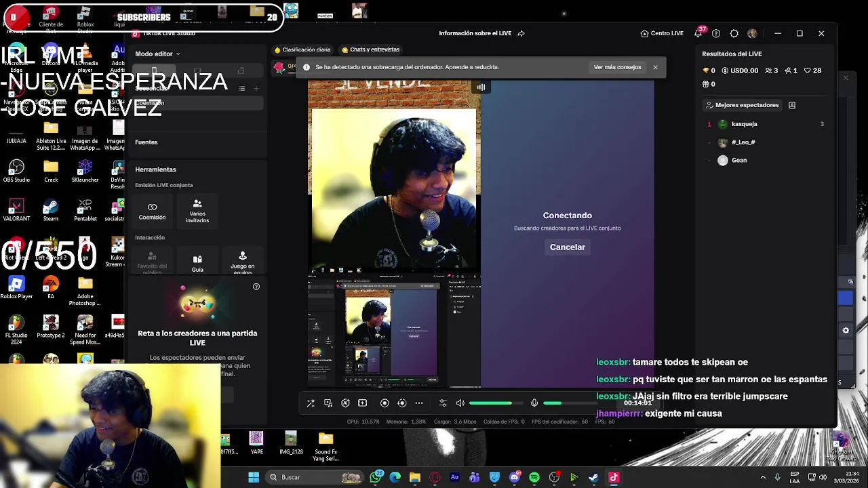Share the LIVE info arrow icon
This screenshot has height=488, width=868.
(x=521, y=33)
